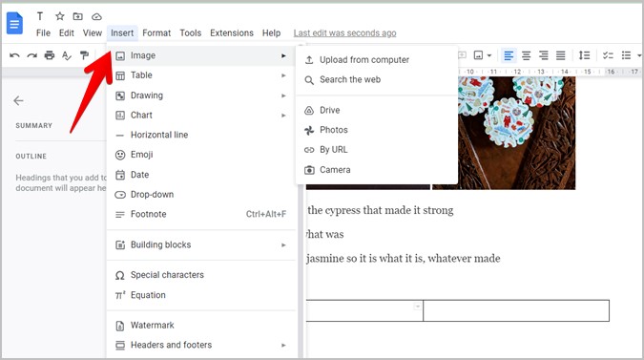Screen dimensions: 644x360
Task: Open the Google Docs home icon
Action: [14, 23]
